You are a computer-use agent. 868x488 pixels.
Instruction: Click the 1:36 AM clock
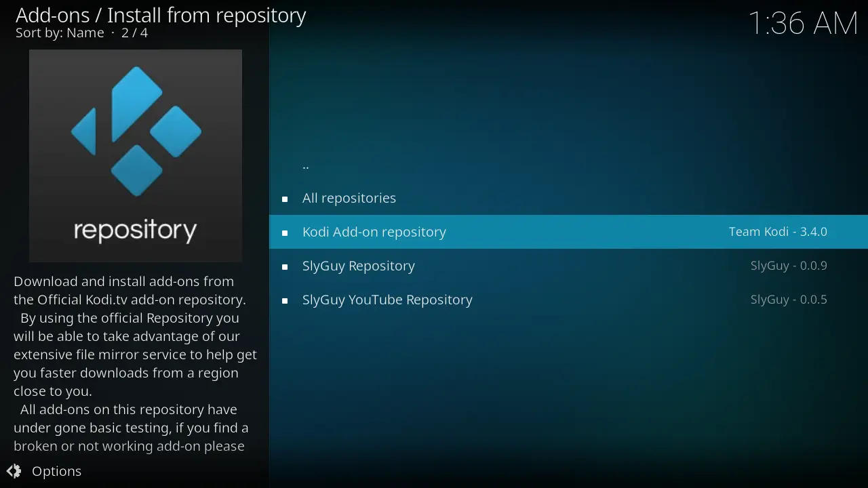(804, 23)
